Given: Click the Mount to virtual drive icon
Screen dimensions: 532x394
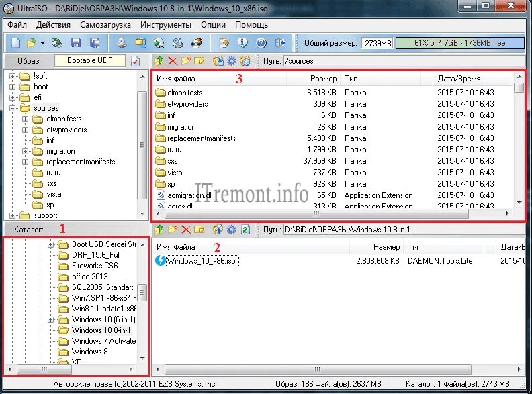Looking at the screenshot, I should pyautogui.click(x=140, y=43).
